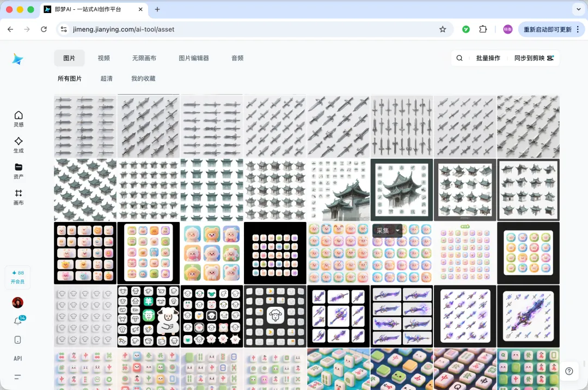
Task: Open the 画布 (Canvas) sidebar icon
Action: pyautogui.click(x=19, y=197)
